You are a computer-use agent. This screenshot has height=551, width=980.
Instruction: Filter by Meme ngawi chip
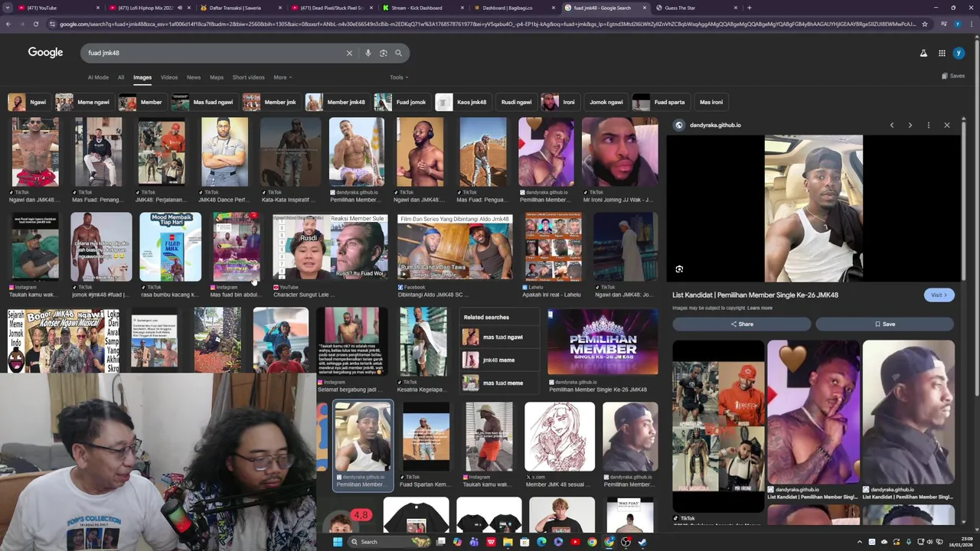pos(83,102)
